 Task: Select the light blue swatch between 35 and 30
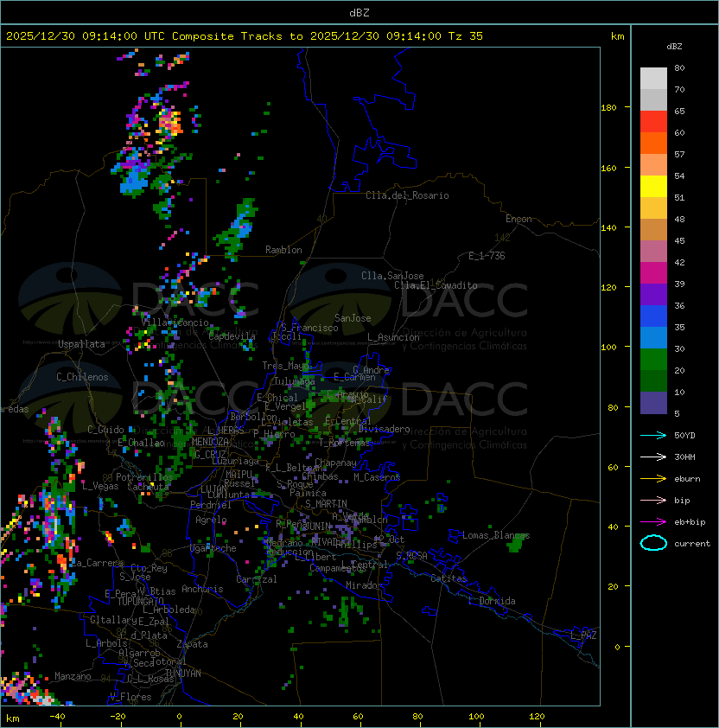653,338
